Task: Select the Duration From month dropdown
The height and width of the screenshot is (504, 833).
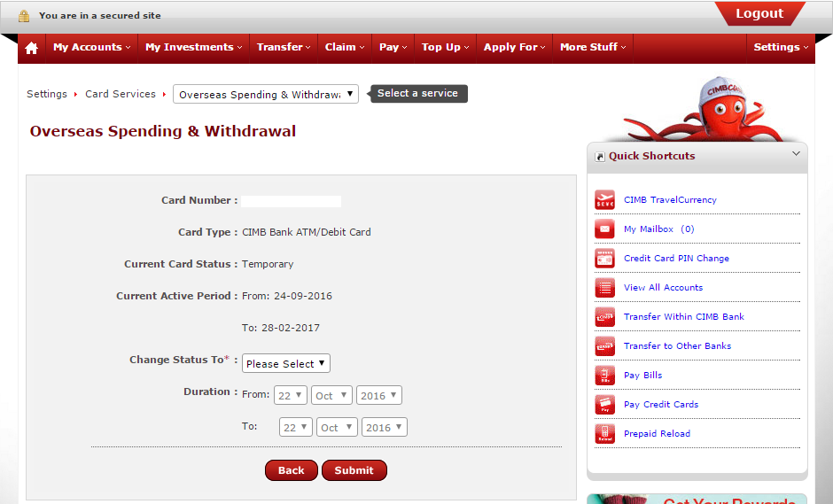Action: point(331,395)
